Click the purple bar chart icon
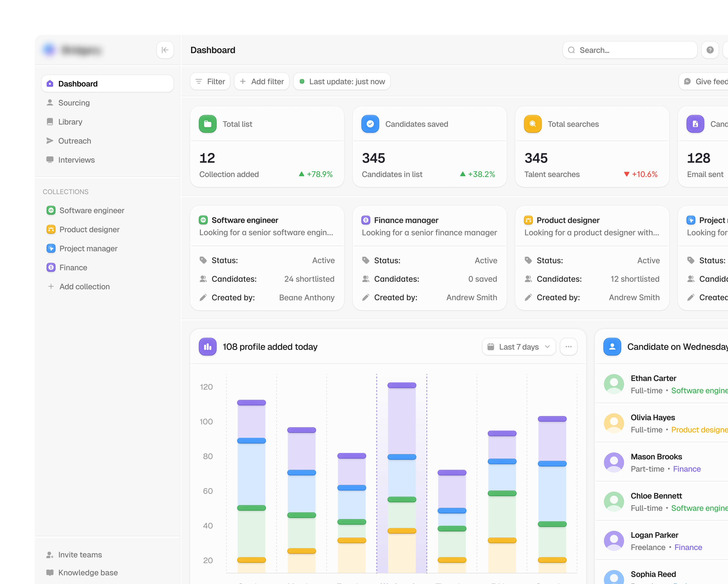 (x=208, y=347)
